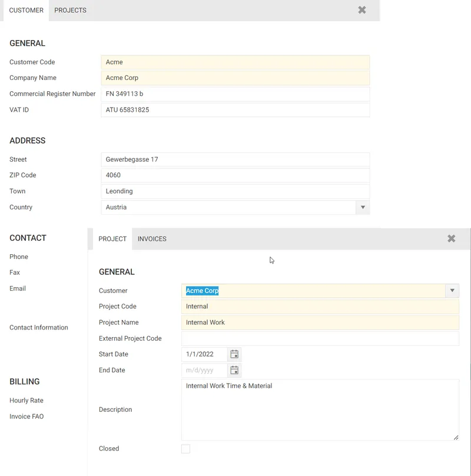This screenshot has height=476, width=471.
Task: Close the Project panel with X icon
Action: coord(452,238)
